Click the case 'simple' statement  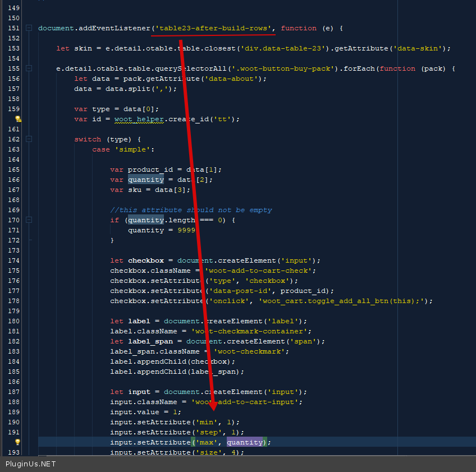point(122,149)
